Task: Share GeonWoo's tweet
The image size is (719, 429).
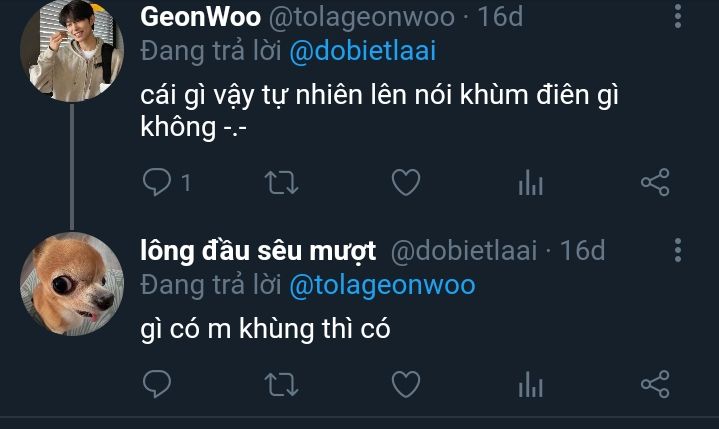Action: coord(655,182)
